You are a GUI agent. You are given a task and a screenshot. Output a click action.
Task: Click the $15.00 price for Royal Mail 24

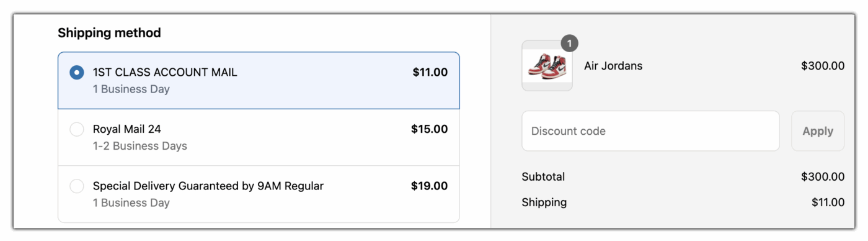[x=429, y=129]
